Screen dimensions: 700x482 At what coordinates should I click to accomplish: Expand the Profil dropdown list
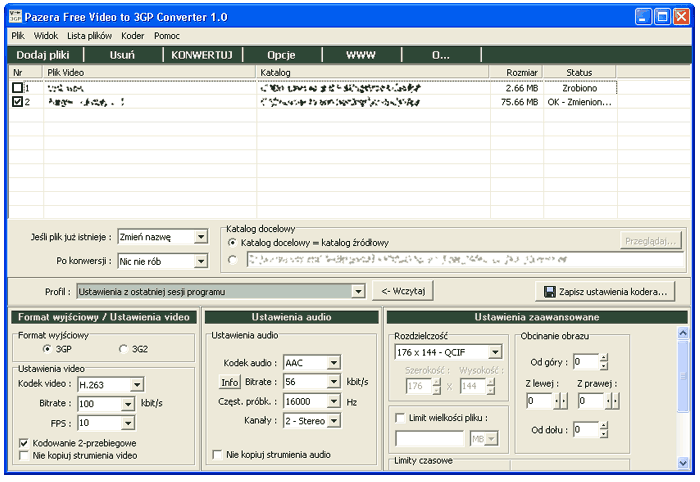coord(358,292)
